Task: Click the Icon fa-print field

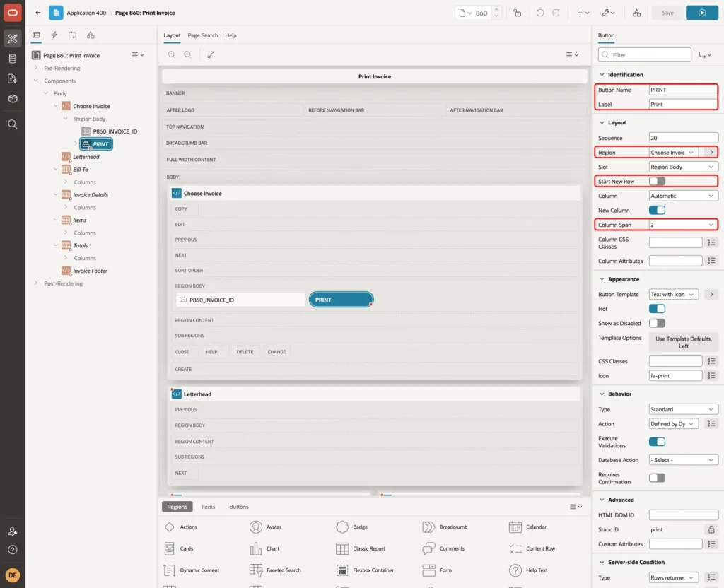Action: (675, 376)
